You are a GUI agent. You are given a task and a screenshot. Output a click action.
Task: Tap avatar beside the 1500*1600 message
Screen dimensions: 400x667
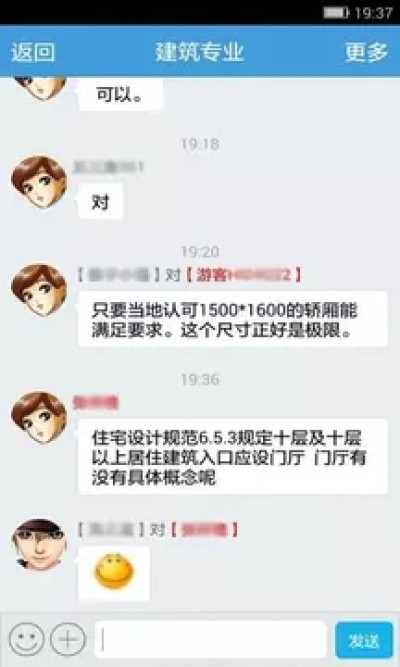click(39, 290)
